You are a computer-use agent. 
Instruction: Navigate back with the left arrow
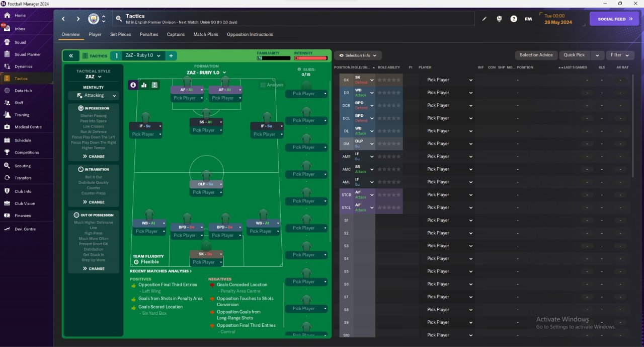tap(63, 19)
